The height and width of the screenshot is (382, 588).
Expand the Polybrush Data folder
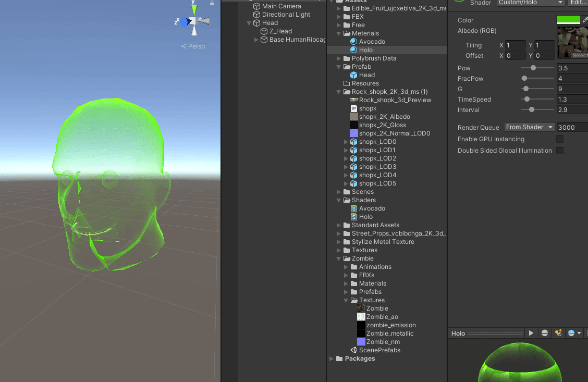tap(339, 58)
